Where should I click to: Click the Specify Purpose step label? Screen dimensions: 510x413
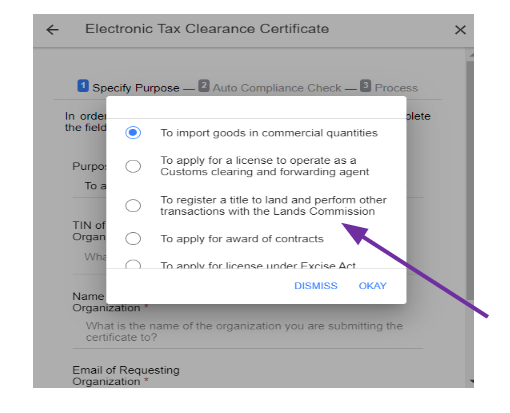point(136,88)
